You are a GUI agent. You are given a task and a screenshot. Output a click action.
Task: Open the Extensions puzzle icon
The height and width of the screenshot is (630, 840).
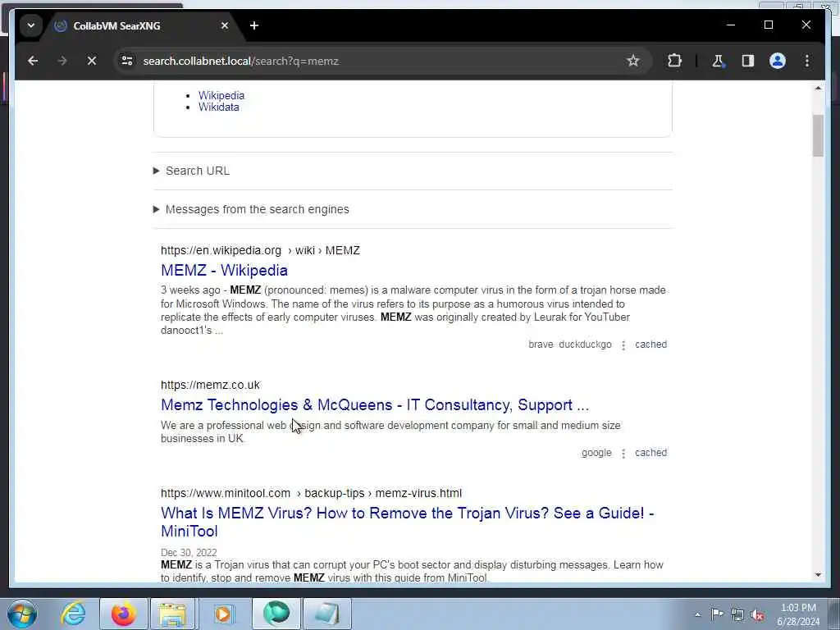[674, 61]
